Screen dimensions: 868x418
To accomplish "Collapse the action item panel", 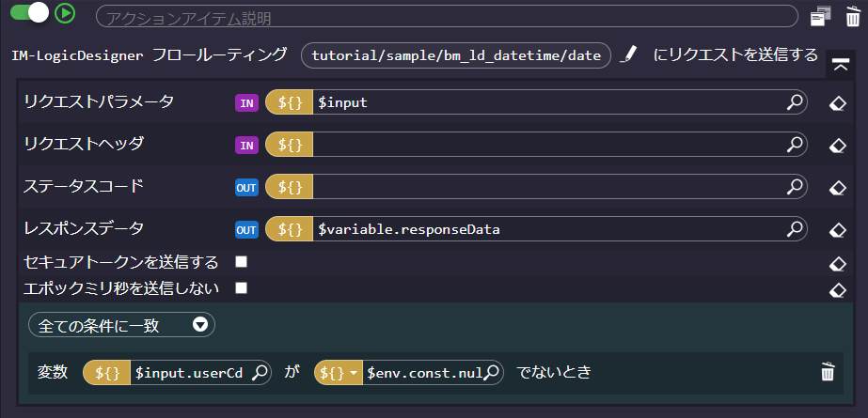I will [841, 65].
